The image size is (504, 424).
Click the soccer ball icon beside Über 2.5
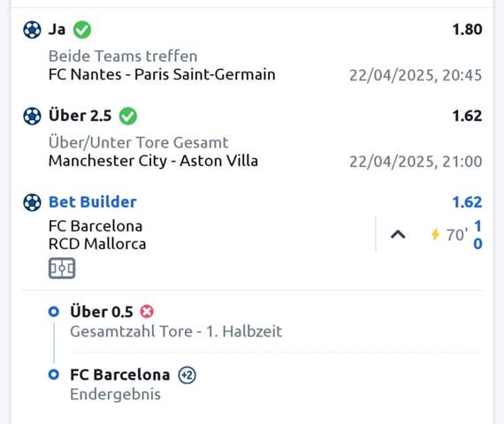pyautogui.click(x=32, y=116)
